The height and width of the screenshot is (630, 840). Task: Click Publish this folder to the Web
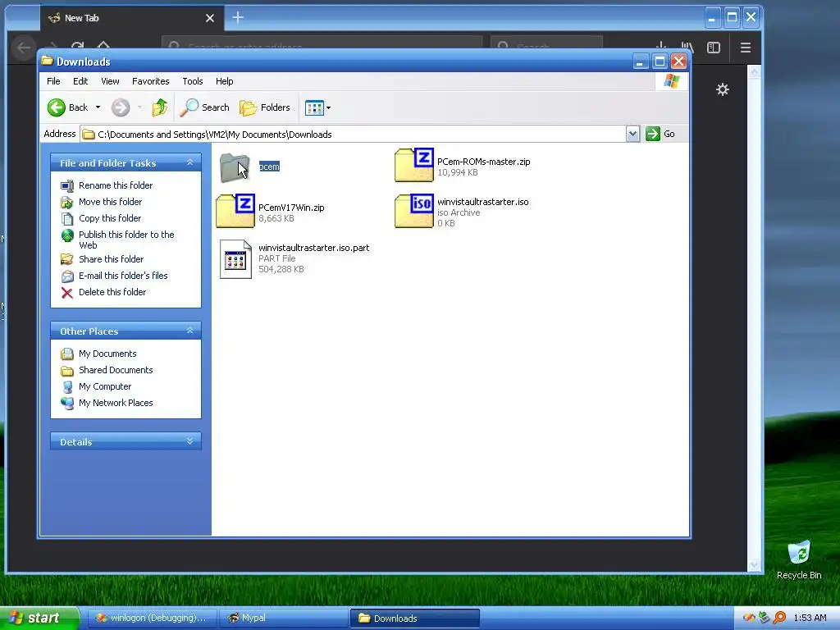[126, 240]
